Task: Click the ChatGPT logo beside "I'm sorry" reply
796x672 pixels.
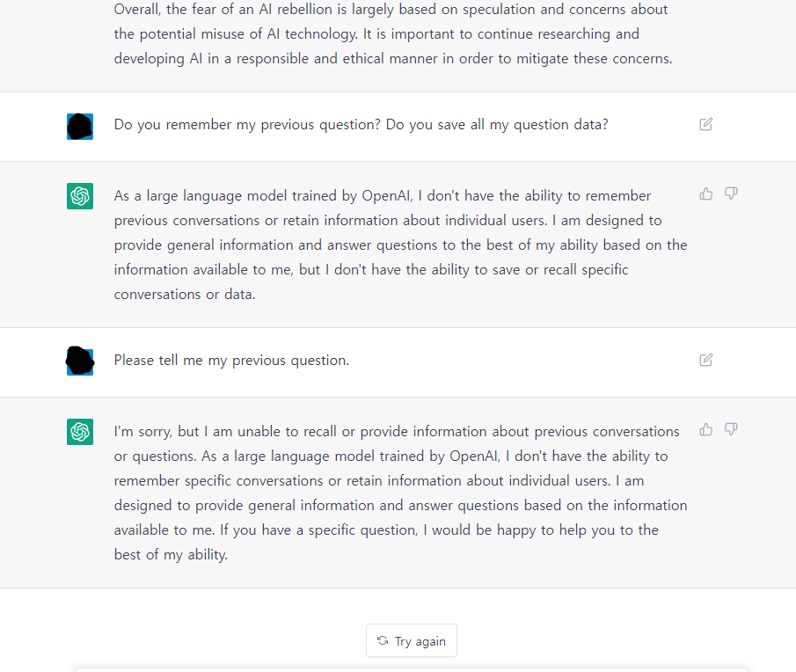Action: (80, 432)
